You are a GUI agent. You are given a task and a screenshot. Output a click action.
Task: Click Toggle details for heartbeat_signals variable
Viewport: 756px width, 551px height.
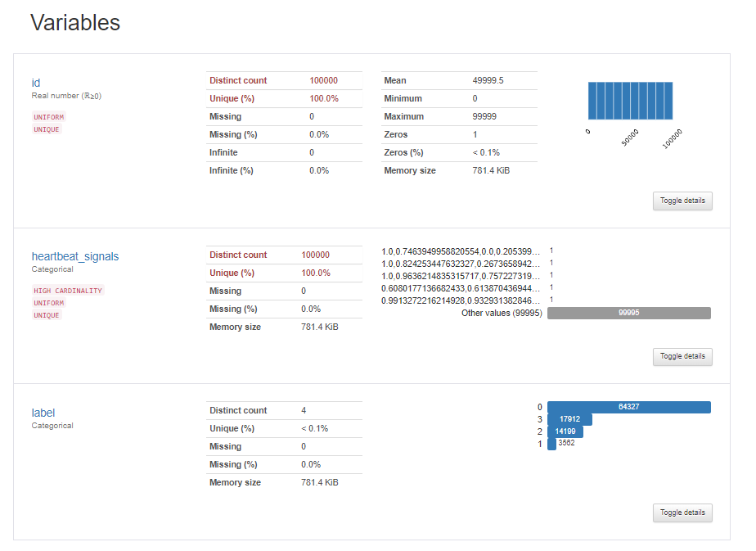point(682,357)
